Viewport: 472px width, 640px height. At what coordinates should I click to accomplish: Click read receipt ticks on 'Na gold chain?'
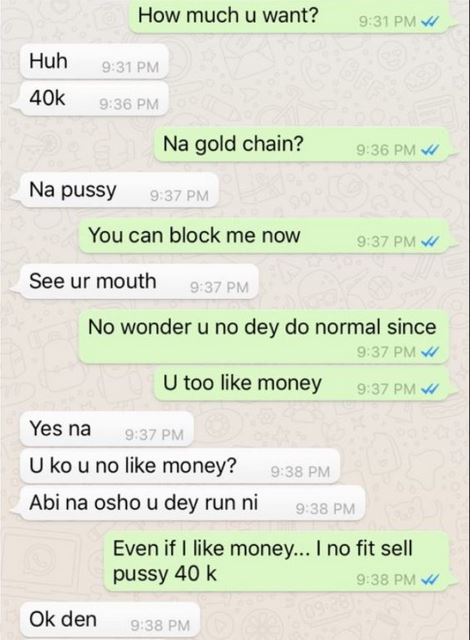click(x=429, y=151)
